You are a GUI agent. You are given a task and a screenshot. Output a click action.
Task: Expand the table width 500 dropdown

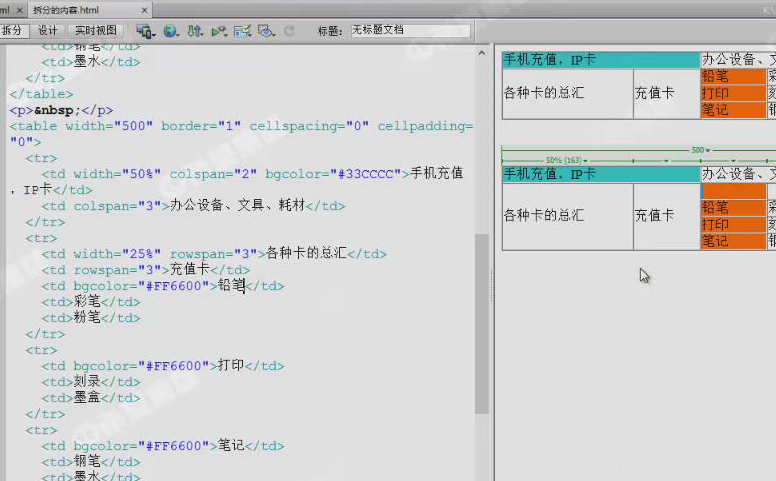[x=708, y=150]
